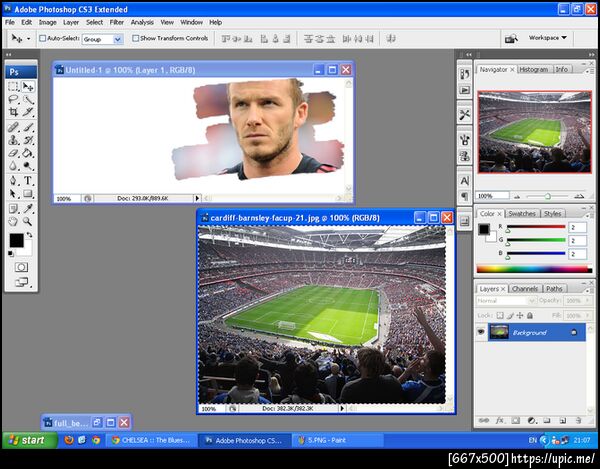Viewport: 600px width, 469px height.
Task: Select the Brush tool
Action: click(x=28, y=127)
